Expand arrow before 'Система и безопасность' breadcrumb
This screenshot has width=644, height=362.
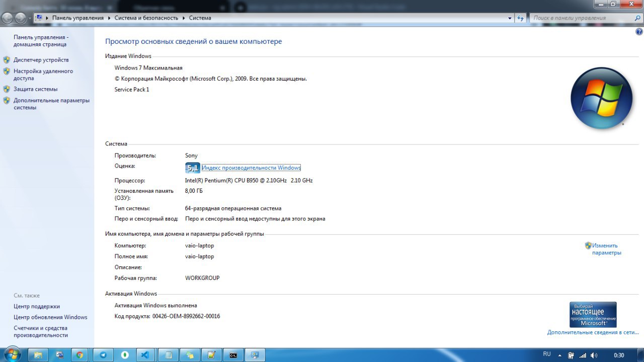[109, 18]
